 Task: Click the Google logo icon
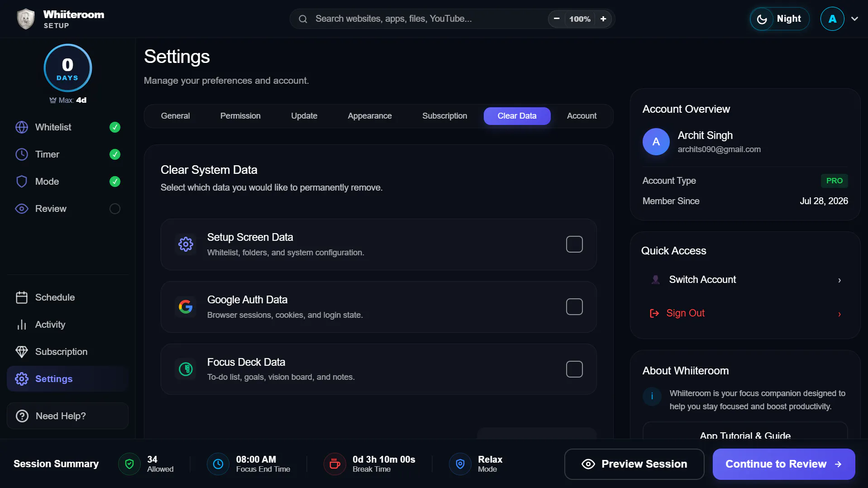point(186,307)
